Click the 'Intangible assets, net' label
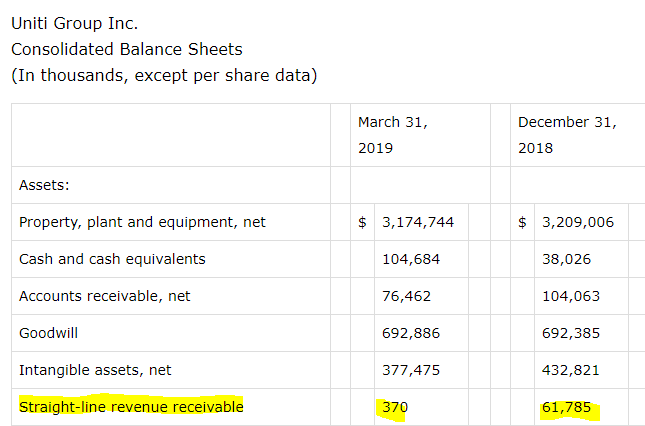This screenshot has height=426, width=645. pos(95,370)
